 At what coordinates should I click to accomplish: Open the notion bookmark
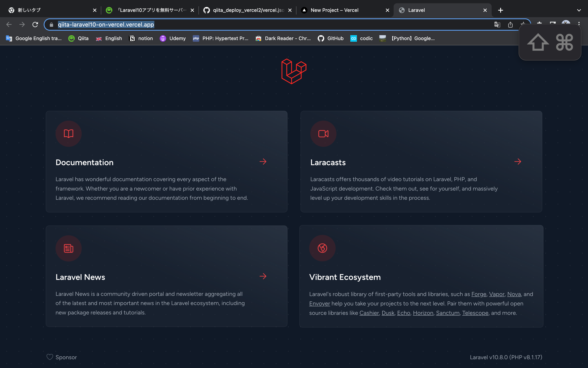(141, 38)
